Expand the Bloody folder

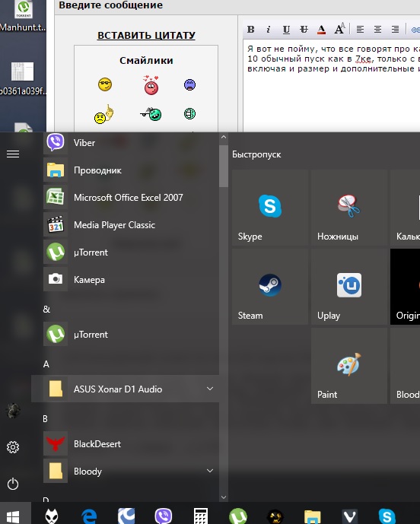pos(210,471)
